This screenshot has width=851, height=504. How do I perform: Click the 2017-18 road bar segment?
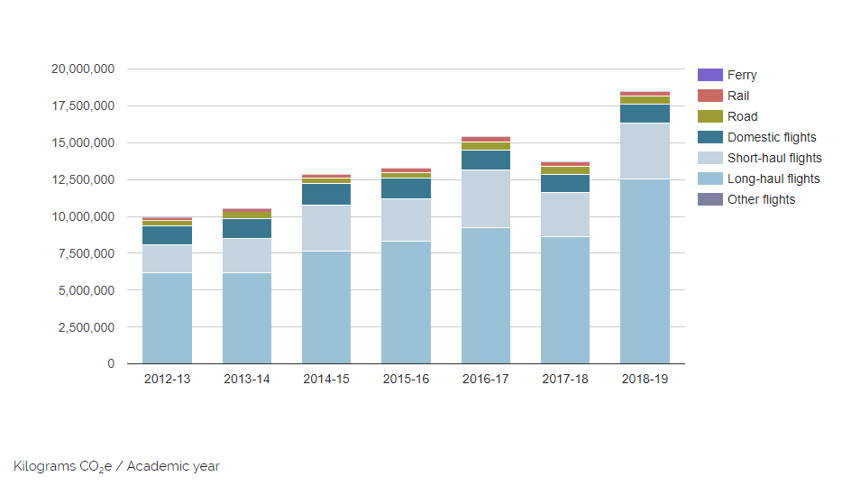coord(565,170)
